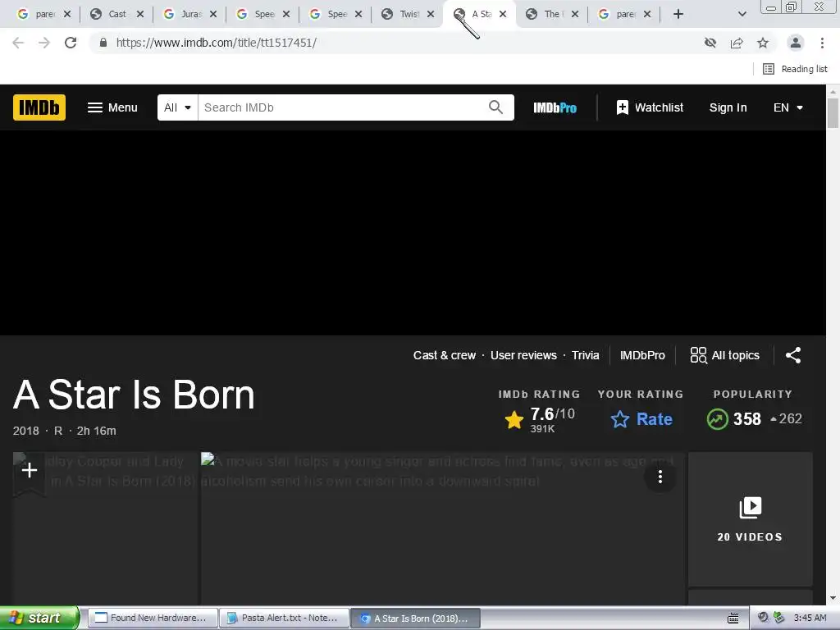Click the scrollbar down arrow
Viewport: 840px width, 630px height.
click(x=833, y=598)
